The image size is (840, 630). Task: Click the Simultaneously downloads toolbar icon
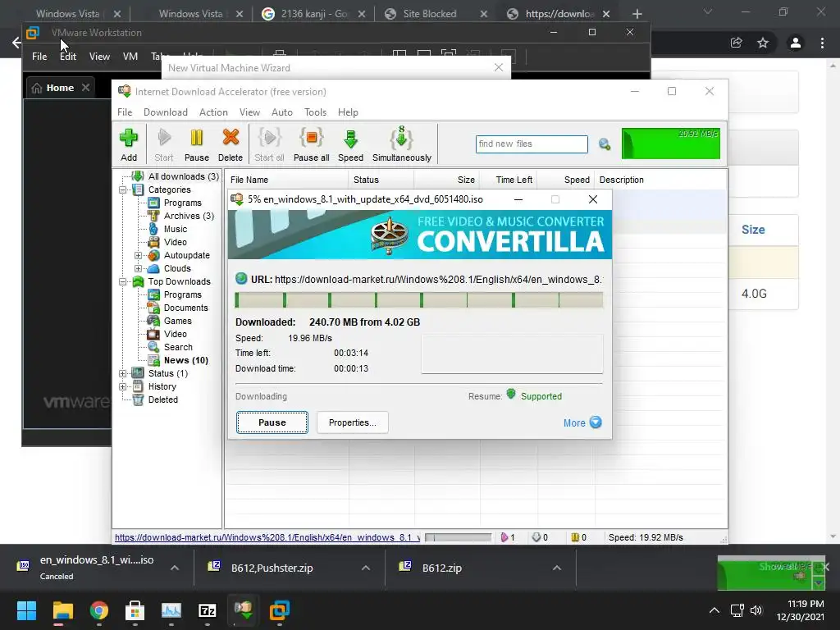[x=402, y=144]
